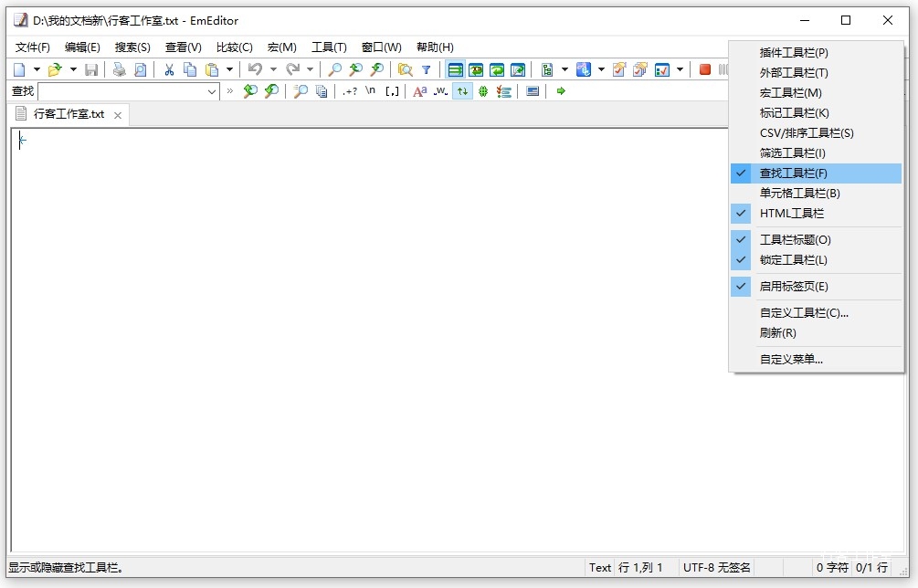Select 标记工具栏(K) menu item
Screen dimensions: 918x588
coord(816,113)
